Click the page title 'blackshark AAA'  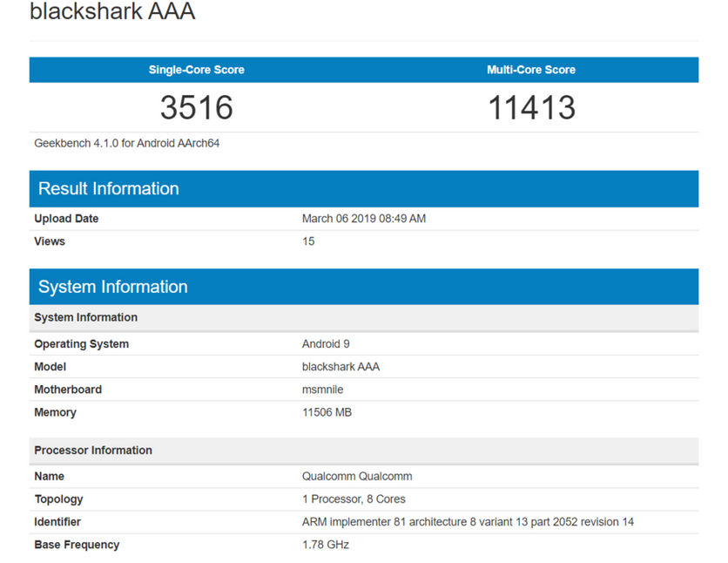point(112,10)
